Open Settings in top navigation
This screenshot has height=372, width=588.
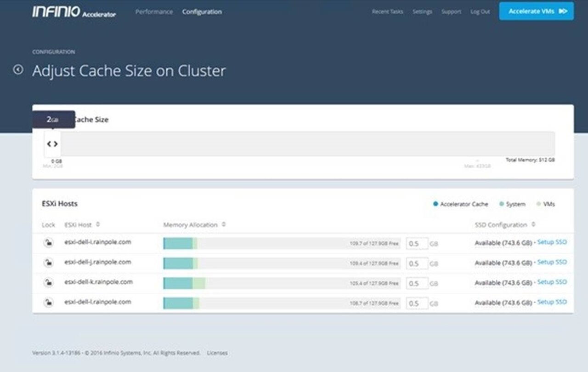pyautogui.click(x=422, y=12)
